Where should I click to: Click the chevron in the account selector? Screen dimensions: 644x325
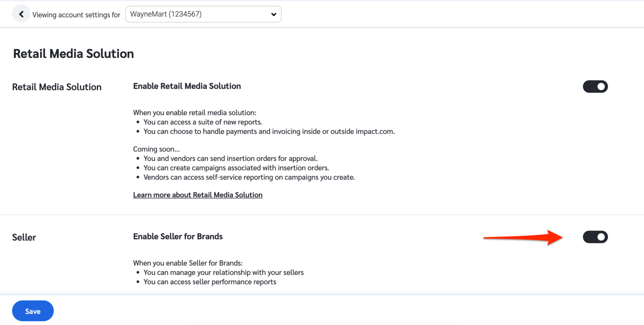[274, 15]
